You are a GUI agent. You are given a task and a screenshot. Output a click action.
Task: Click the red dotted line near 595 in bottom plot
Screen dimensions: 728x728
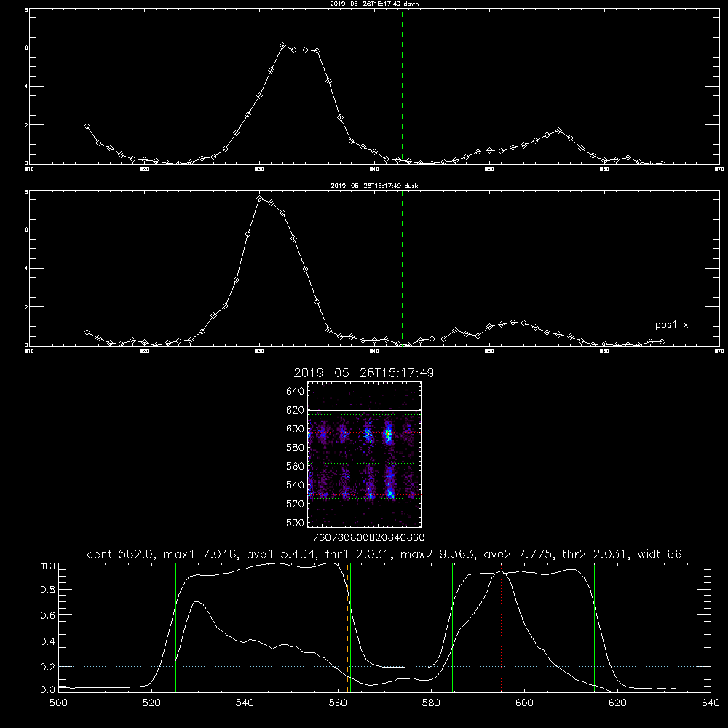(x=501, y=628)
